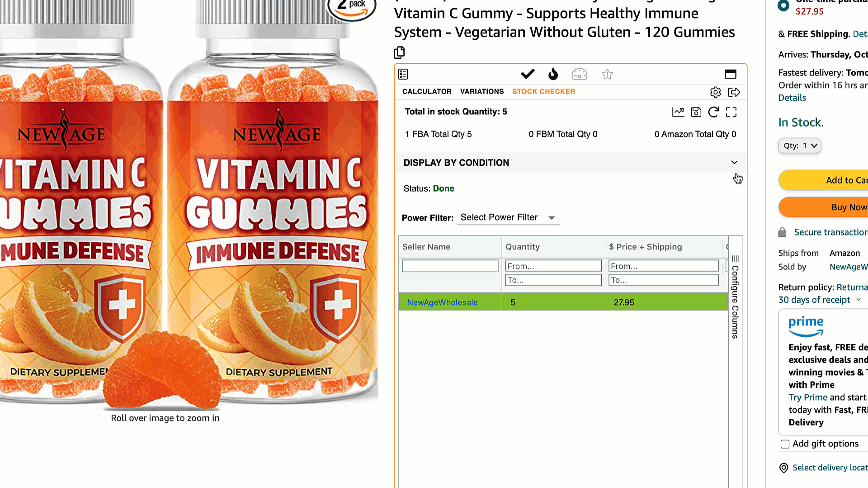Open the Select Power Filter dropdown
Viewport: 868px width, 488px height.
(508, 218)
